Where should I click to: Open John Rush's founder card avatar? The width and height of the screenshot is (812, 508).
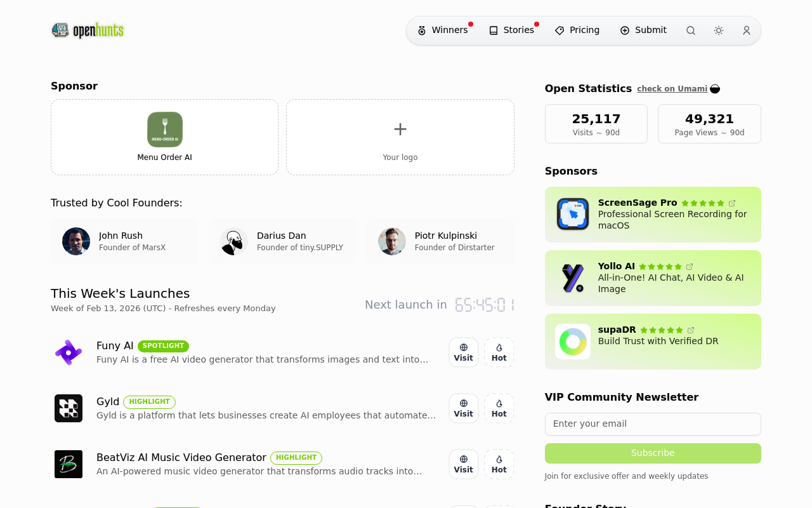(76, 241)
